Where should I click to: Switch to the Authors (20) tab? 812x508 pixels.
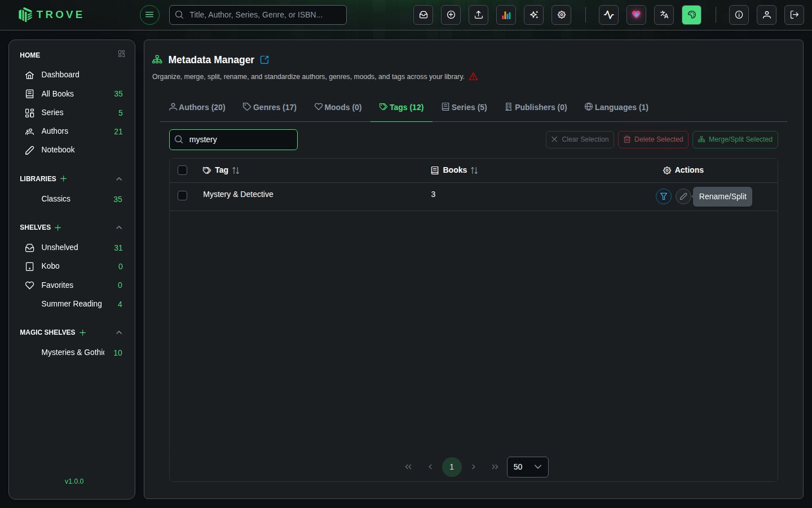(197, 107)
